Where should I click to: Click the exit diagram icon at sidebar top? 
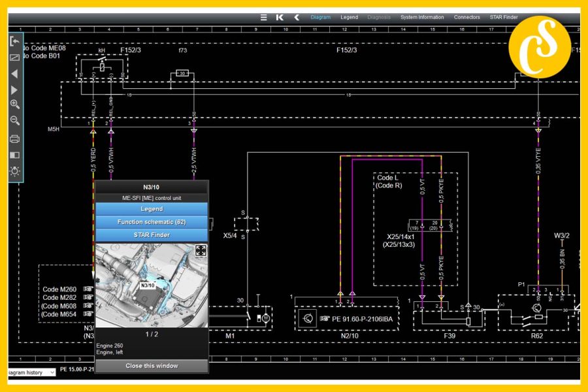click(x=15, y=41)
